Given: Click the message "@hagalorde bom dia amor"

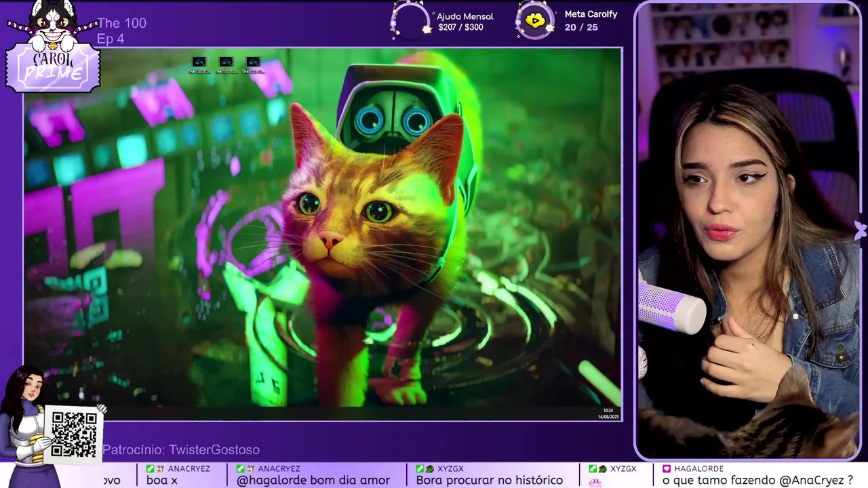Looking at the screenshot, I should click(313, 480).
